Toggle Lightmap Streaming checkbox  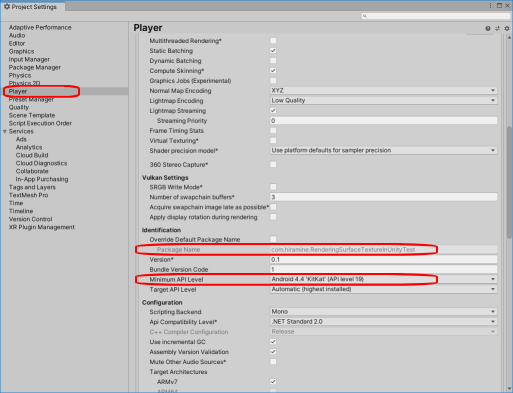pyautogui.click(x=273, y=111)
